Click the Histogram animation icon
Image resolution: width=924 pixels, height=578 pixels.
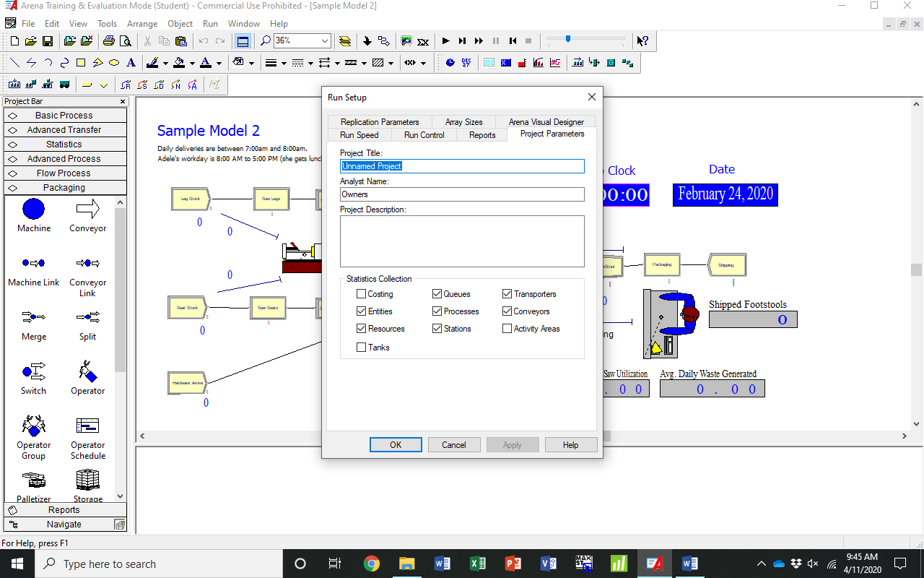(x=538, y=63)
